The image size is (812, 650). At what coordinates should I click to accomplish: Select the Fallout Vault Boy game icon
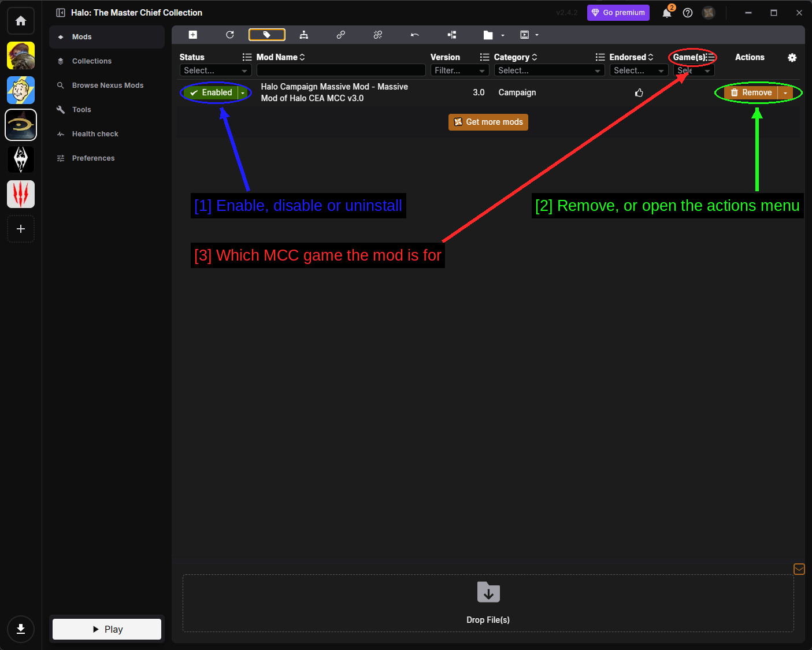21,90
